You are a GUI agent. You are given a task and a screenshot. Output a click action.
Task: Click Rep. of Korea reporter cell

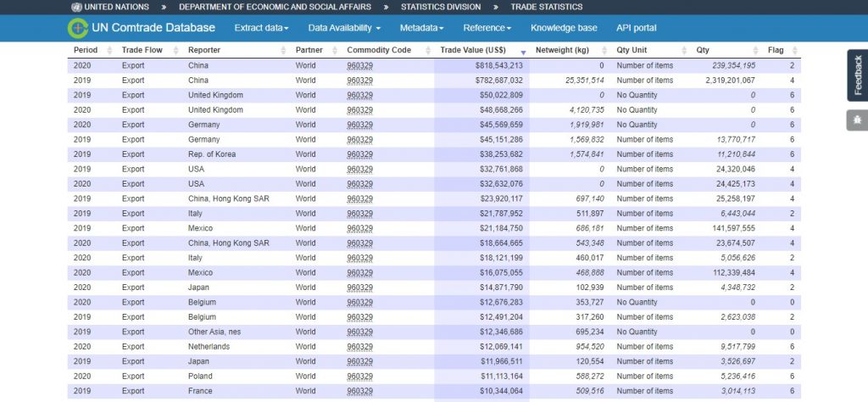[x=211, y=154]
